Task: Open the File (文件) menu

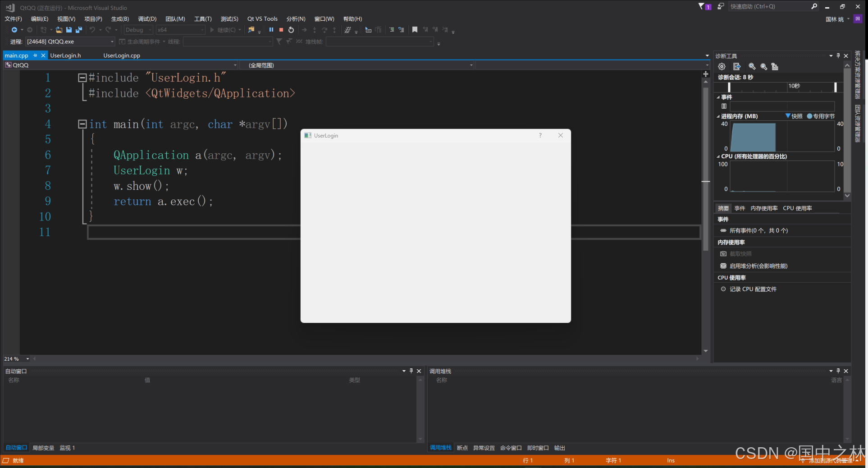Action: click(x=13, y=19)
